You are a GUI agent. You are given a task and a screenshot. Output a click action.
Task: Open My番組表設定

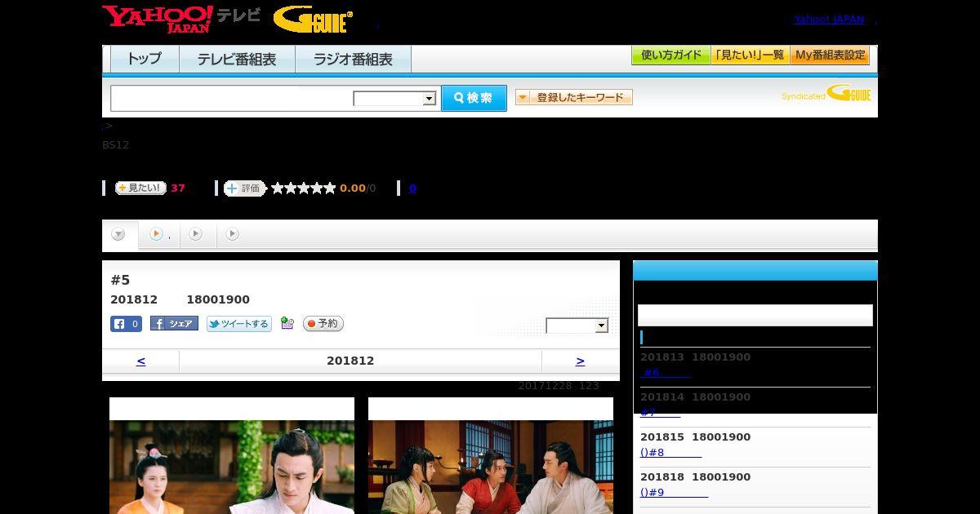point(830,55)
